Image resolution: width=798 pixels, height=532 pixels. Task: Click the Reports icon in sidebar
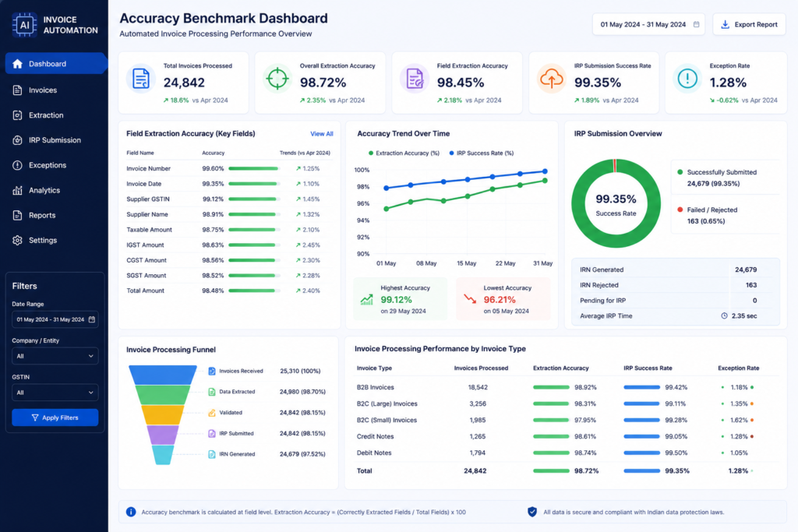[x=17, y=215]
